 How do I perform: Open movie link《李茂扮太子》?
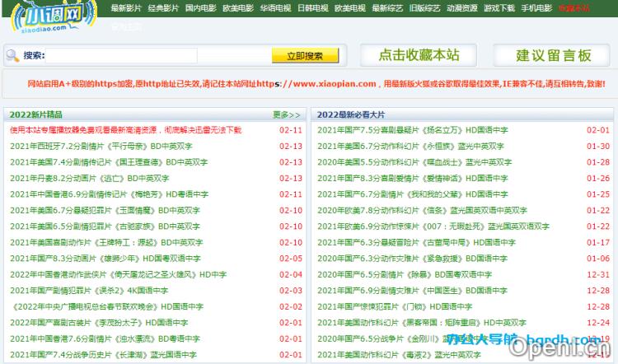[99, 323]
